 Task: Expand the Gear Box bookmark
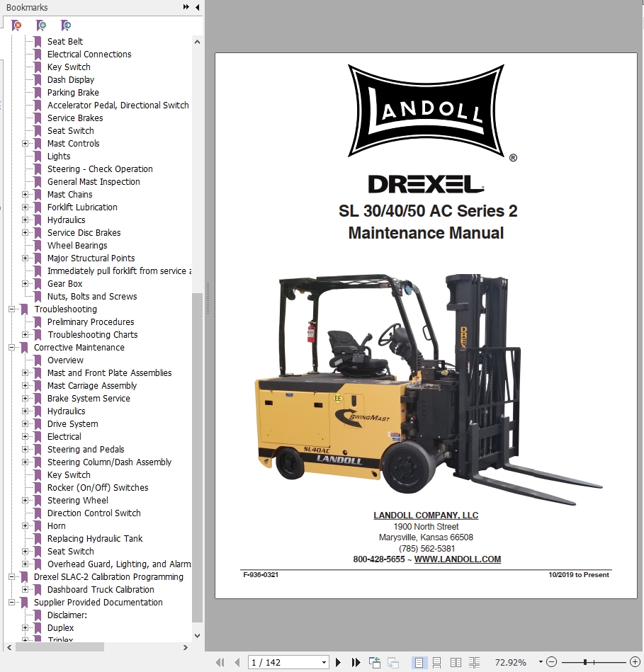pos(26,284)
